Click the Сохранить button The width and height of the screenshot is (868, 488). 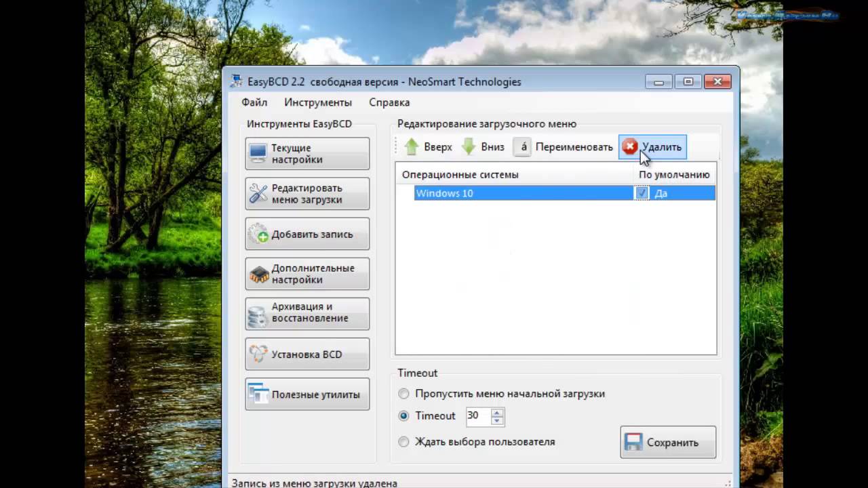click(668, 442)
